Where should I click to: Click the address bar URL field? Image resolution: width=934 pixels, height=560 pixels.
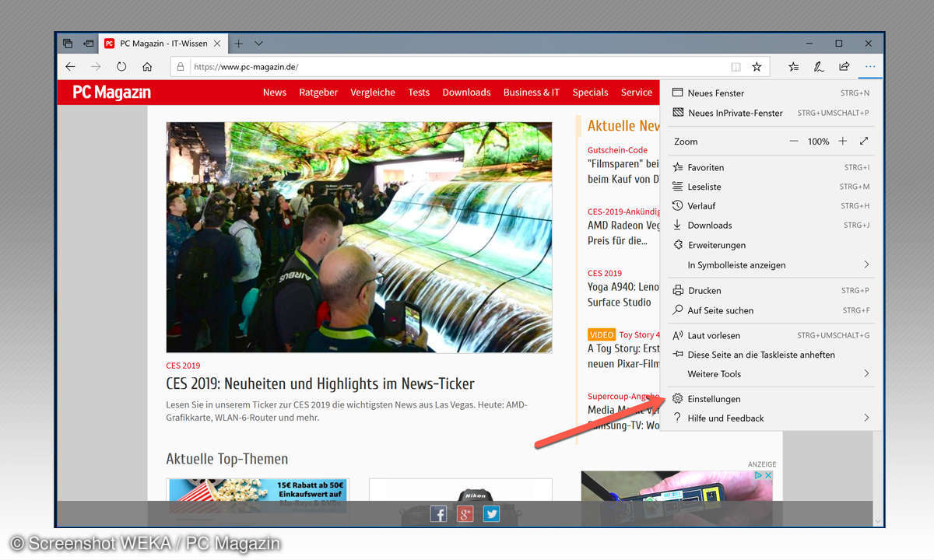click(451, 67)
